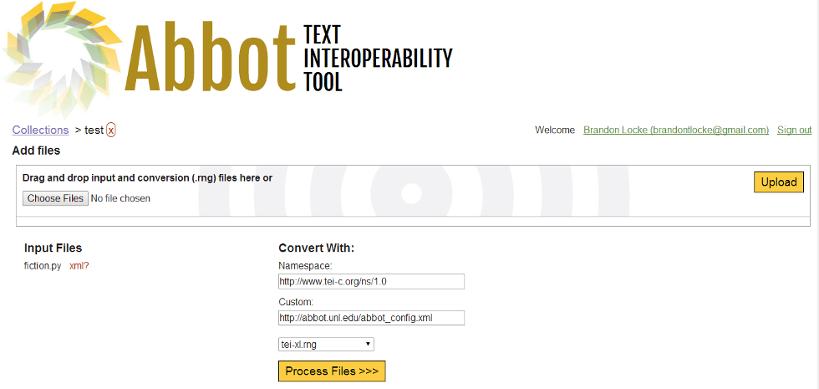
Task: Click the No file chosen label
Action: click(121, 198)
